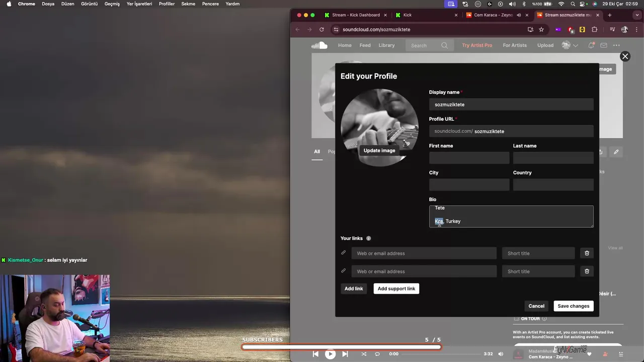Focus the Display name field
Viewport: 644px width, 362px height.
tap(511, 105)
